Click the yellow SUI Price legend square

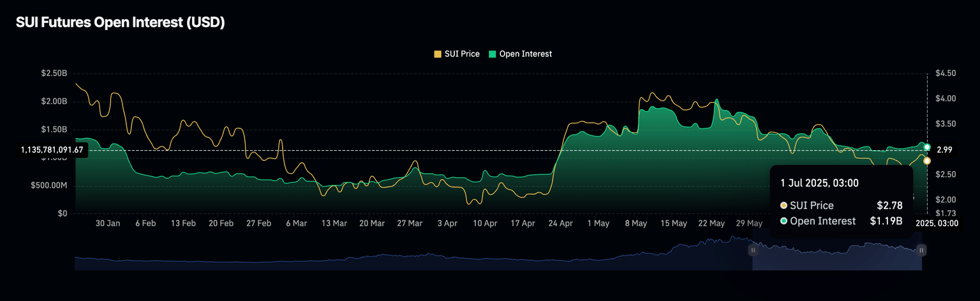(x=437, y=54)
